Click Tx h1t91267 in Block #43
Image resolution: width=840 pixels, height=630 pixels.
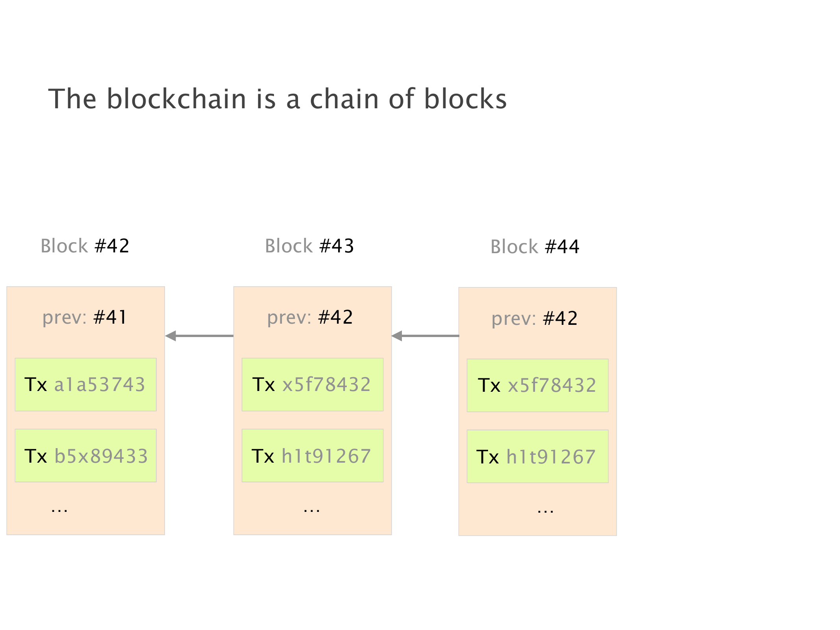click(x=312, y=456)
